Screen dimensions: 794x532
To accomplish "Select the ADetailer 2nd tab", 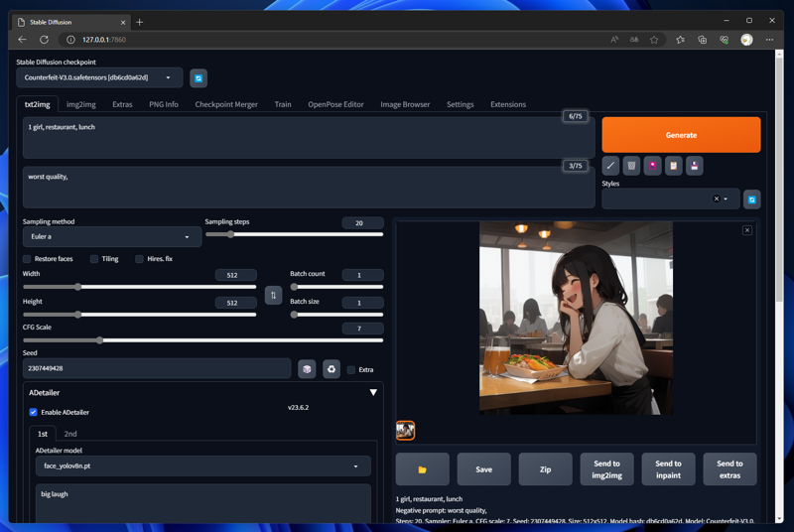I will [x=70, y=434].
